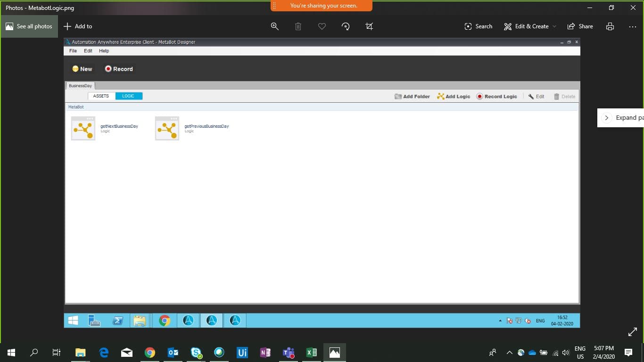Print the photo with printer icon
The width and height of the screenshot is (644, 362).
610,26
